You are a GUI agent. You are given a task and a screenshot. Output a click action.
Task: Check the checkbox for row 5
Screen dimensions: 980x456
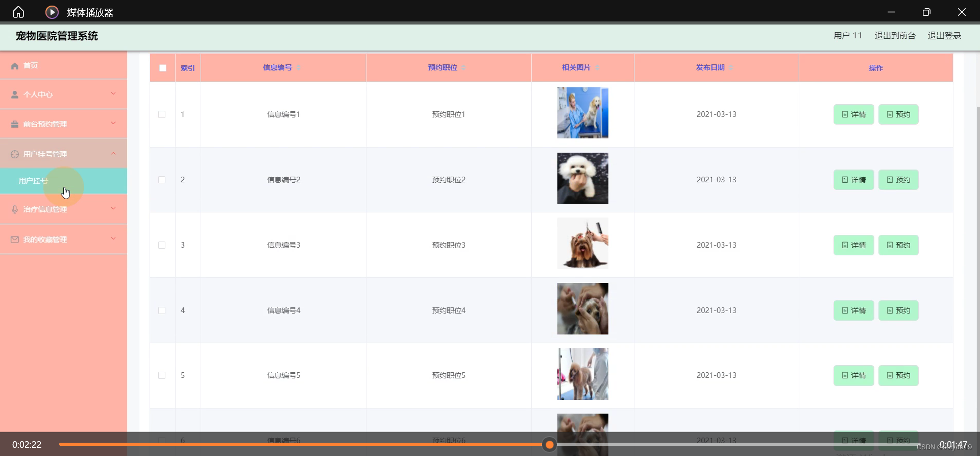tap(162, 375)
